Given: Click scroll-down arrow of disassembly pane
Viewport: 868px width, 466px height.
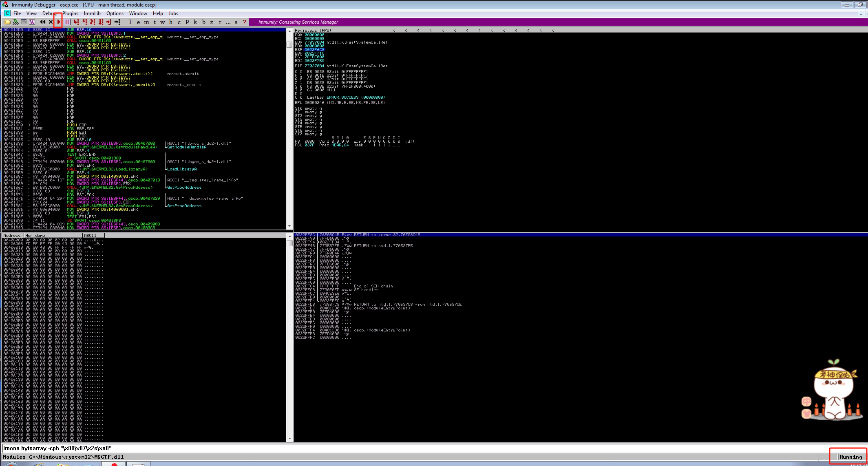Looking at the screenshot, I should [x=289, y=226].
